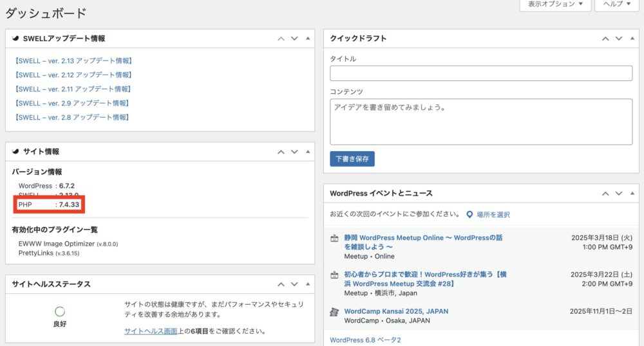Move SWELLアップデート情報 panel up

click(x=281, y=39)
